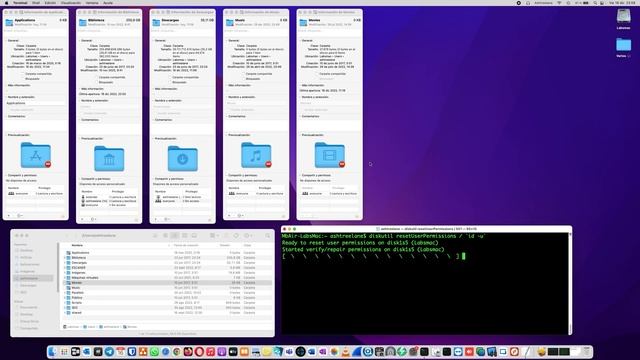Image resolution: width=640 pixels, height=360 pixels.
Task: Open the Terminal menu in menu bar
Action: point(20,3)
